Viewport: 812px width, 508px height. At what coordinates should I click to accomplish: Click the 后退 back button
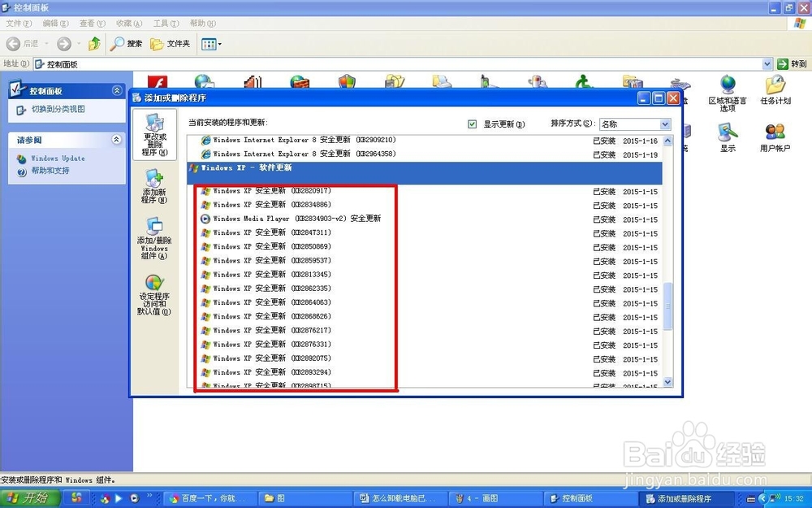(x=23, y=44)
